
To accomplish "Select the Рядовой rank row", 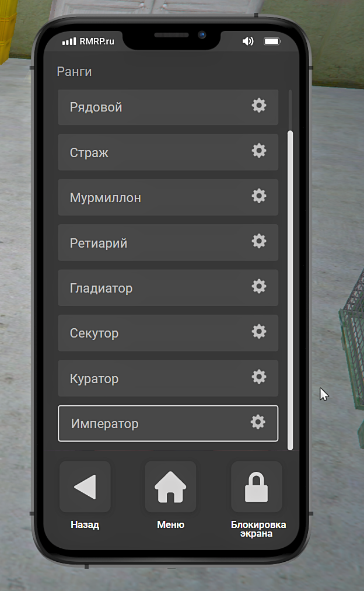I will point(168,107).
